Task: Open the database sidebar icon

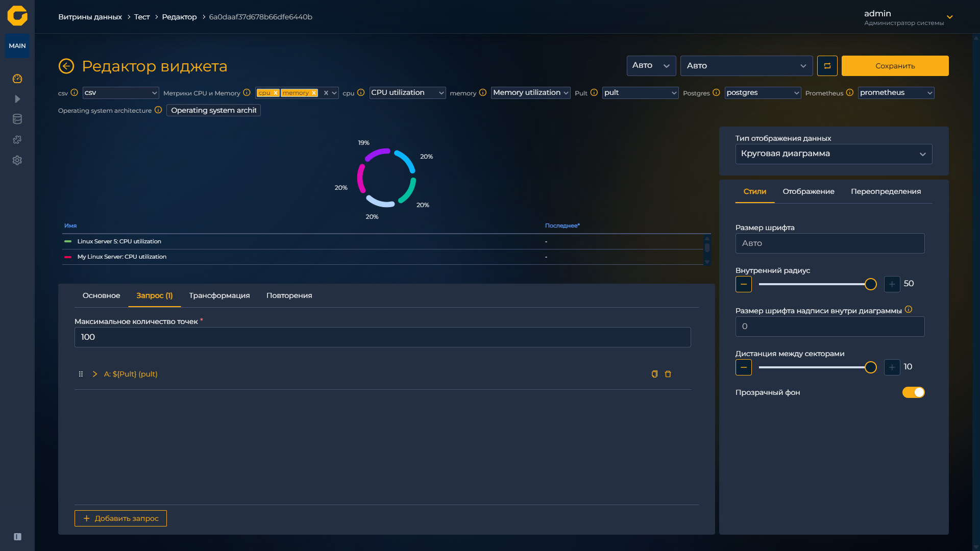Action: [x=17, y=119]
